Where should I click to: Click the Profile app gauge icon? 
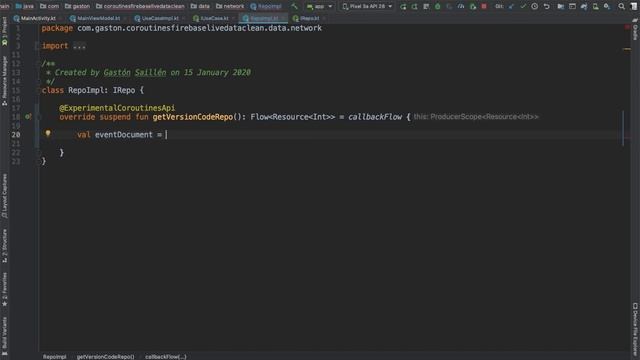click(x=461, y=6)
